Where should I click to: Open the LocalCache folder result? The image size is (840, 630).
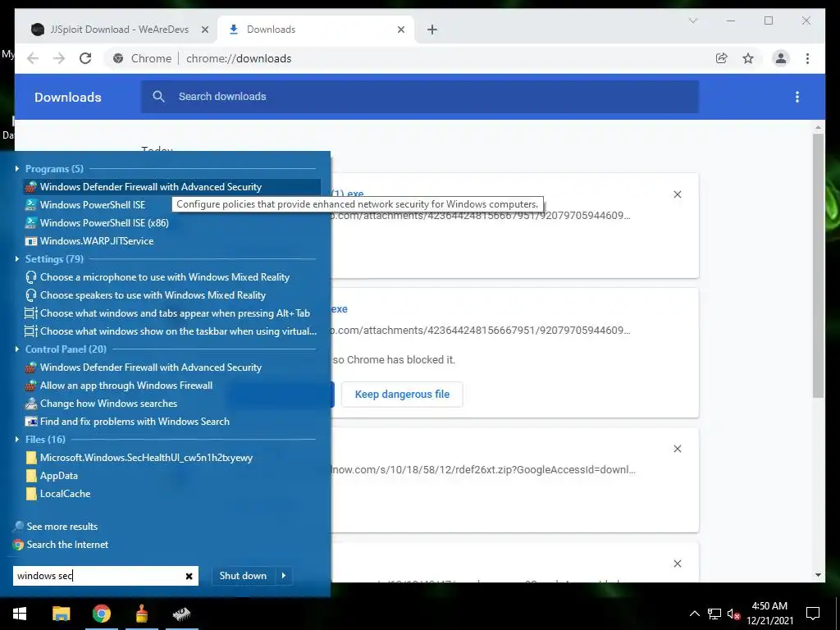[65, 494]
